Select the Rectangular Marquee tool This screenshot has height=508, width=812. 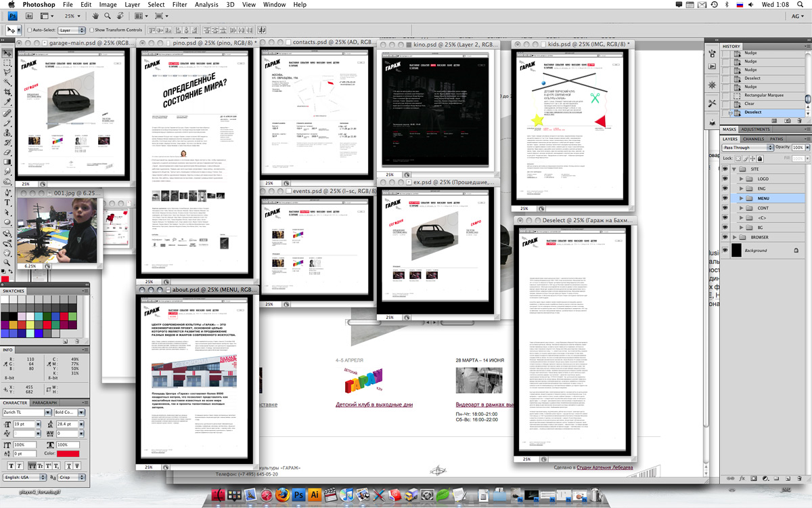(x=7, y=63)
